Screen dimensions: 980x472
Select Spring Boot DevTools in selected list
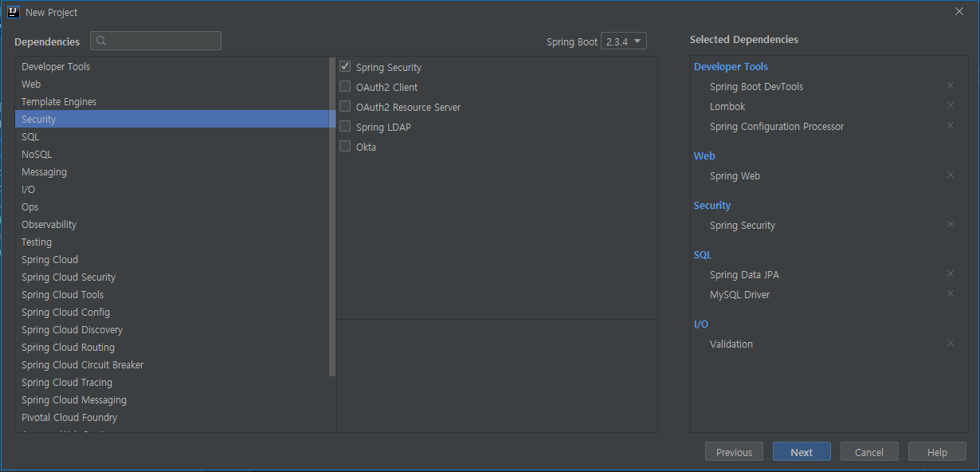pyautogui.click(x=756, y=87)
